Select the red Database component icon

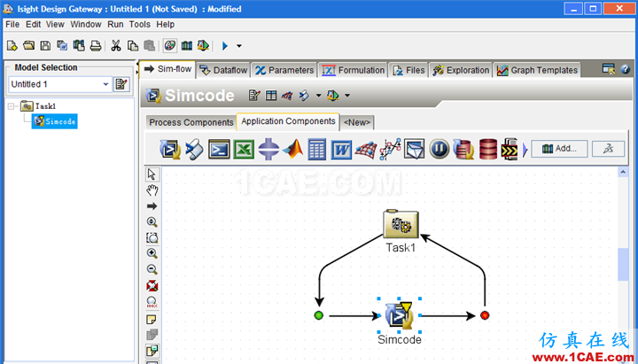[x=488, y=150]
